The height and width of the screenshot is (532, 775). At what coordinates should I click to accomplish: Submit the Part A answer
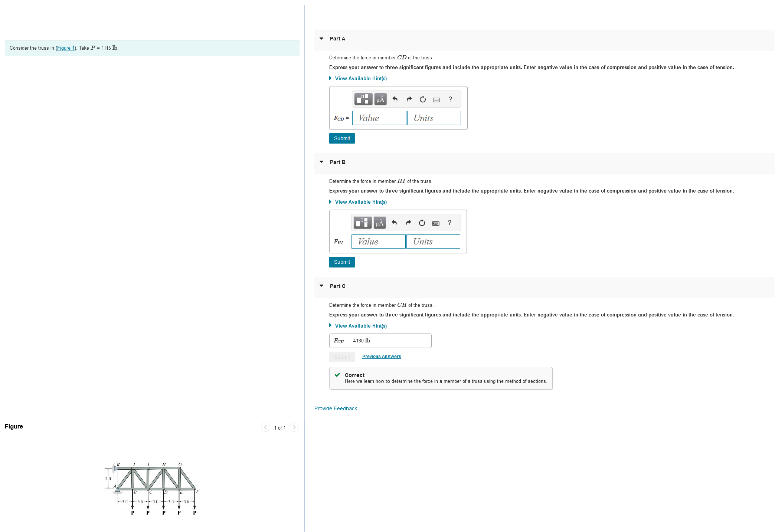(x=341, y=138)
